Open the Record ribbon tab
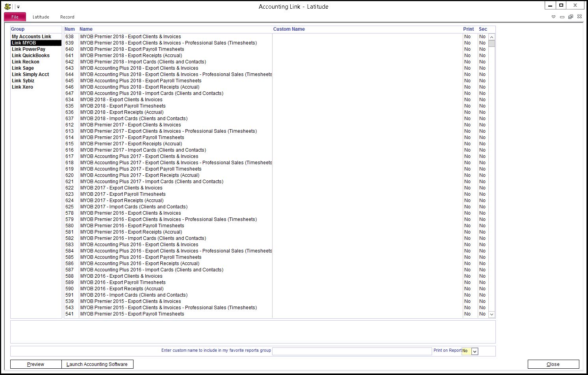Screen dimensions: 588x375 click(x=67, y=17)
